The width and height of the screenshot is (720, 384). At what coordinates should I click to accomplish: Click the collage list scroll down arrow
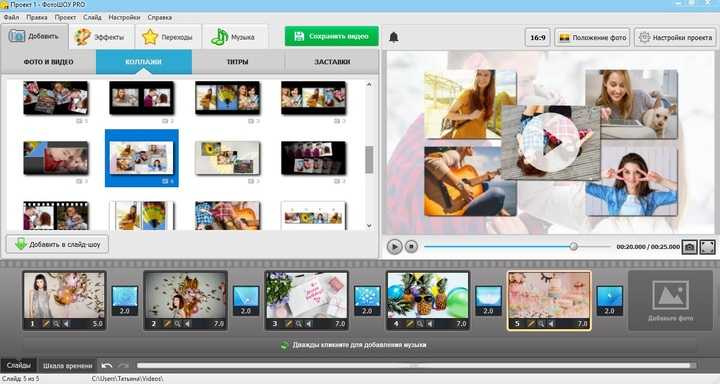coord(369,226)
